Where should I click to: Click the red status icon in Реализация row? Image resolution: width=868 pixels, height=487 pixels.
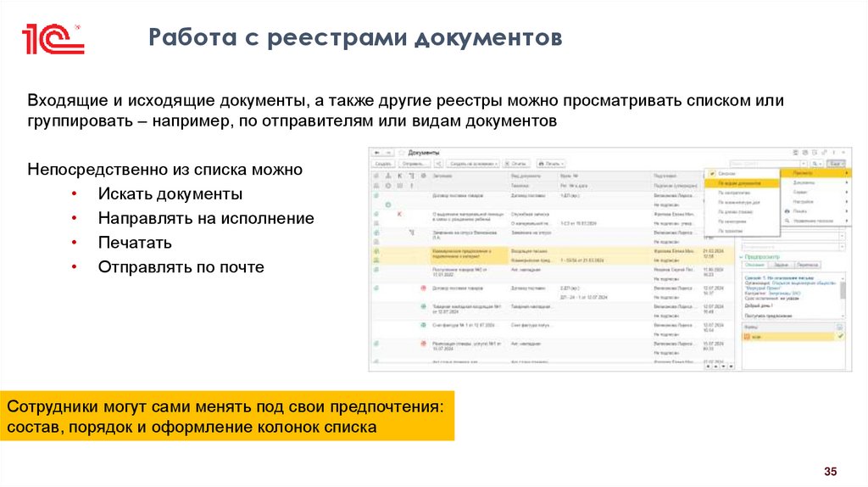pos(424,344)
